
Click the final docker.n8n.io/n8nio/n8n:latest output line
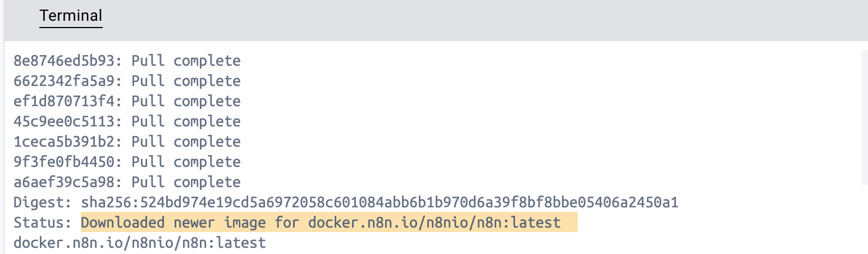(x=139, y=243)
